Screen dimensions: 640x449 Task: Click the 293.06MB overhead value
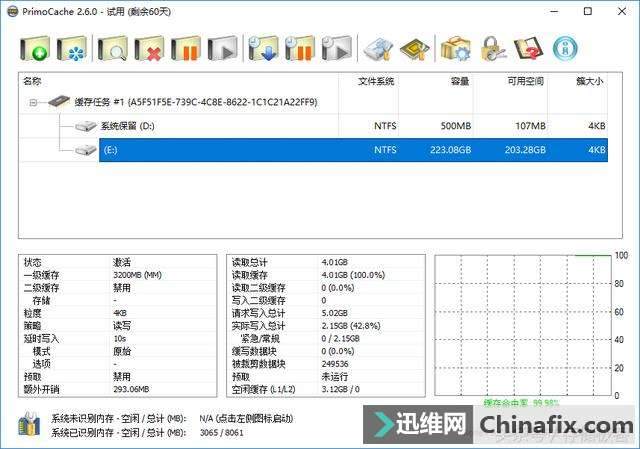click(x=131, y=389)
